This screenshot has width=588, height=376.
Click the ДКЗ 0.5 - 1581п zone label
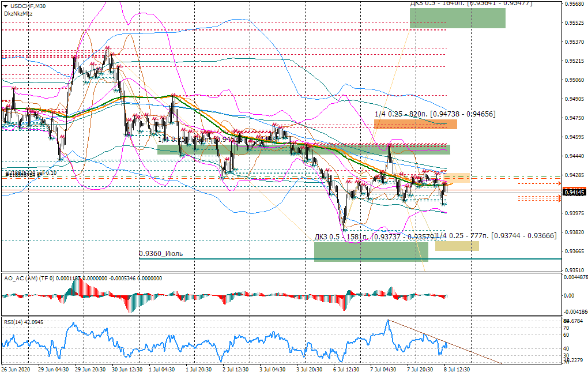point(376,237)
